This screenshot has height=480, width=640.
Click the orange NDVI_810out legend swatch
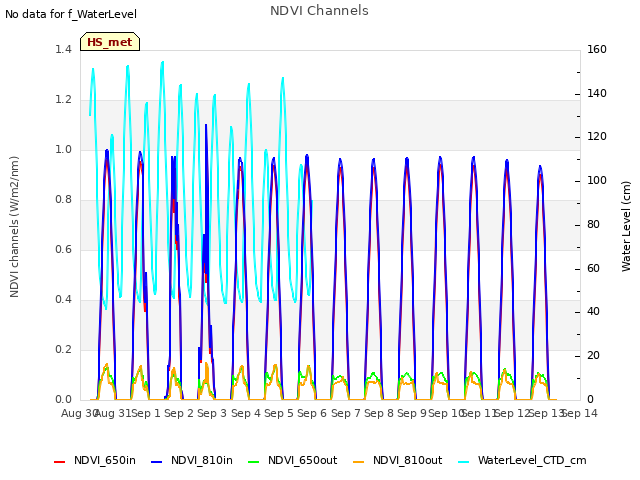pos(358,462)
